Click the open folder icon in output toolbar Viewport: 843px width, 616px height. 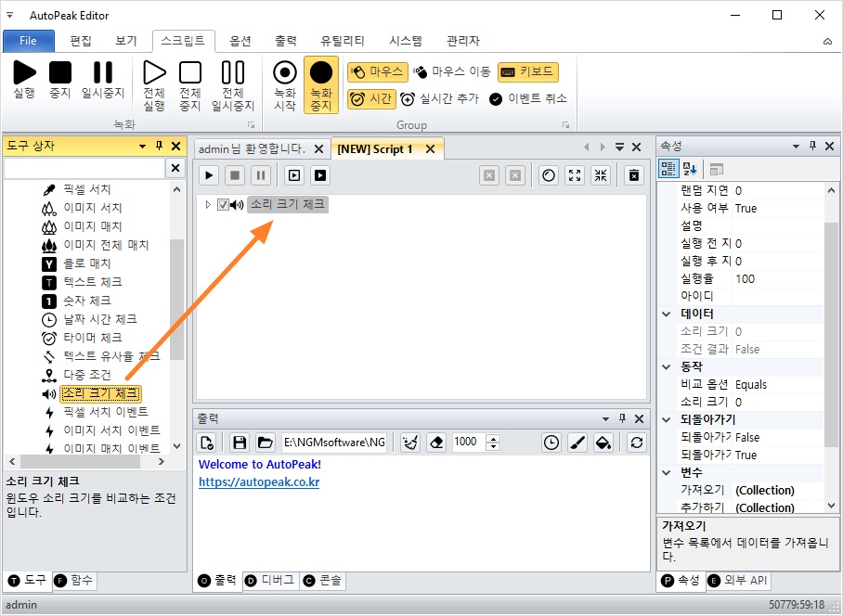265,443
